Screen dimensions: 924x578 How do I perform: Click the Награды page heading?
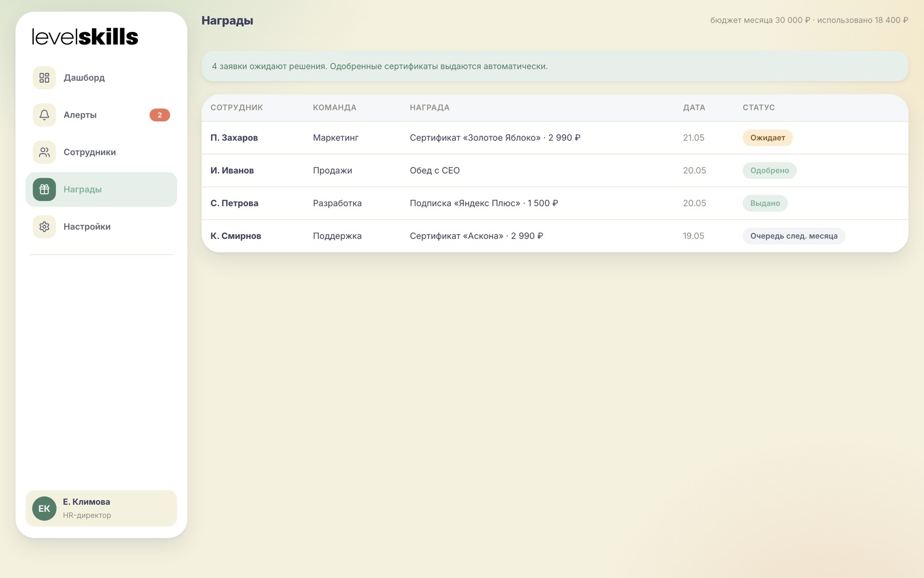(x=227, y=21)
